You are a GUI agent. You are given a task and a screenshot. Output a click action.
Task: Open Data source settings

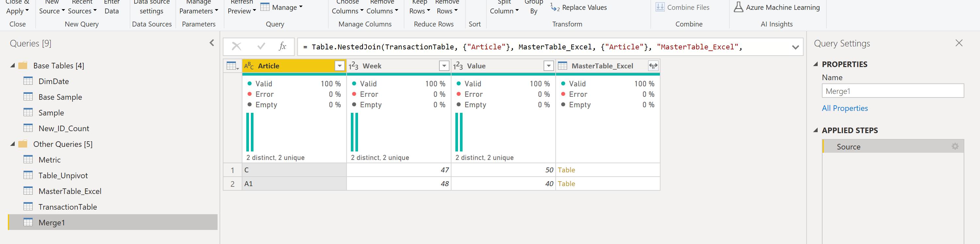coord(152,7)
